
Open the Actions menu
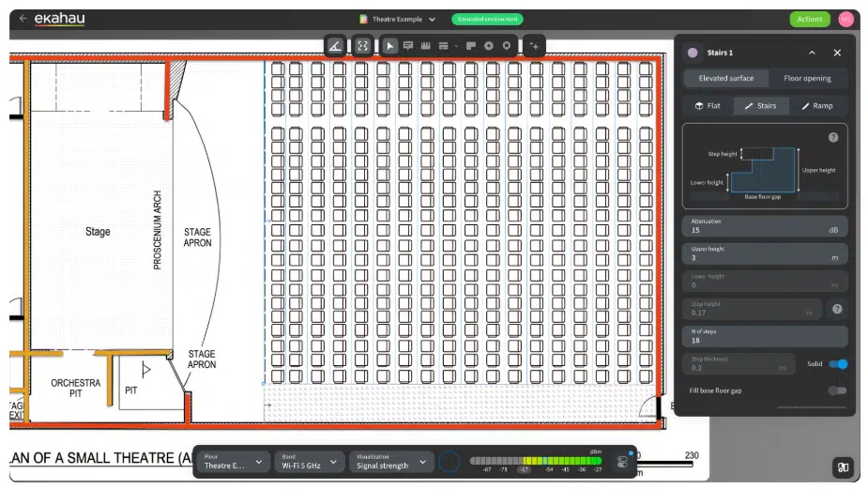click(x=810, y=19)
